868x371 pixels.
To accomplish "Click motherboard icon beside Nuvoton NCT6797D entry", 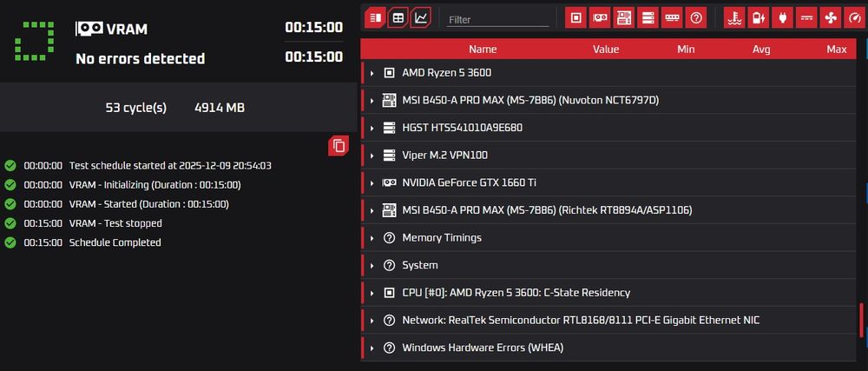I will click(x=389, y=100).
